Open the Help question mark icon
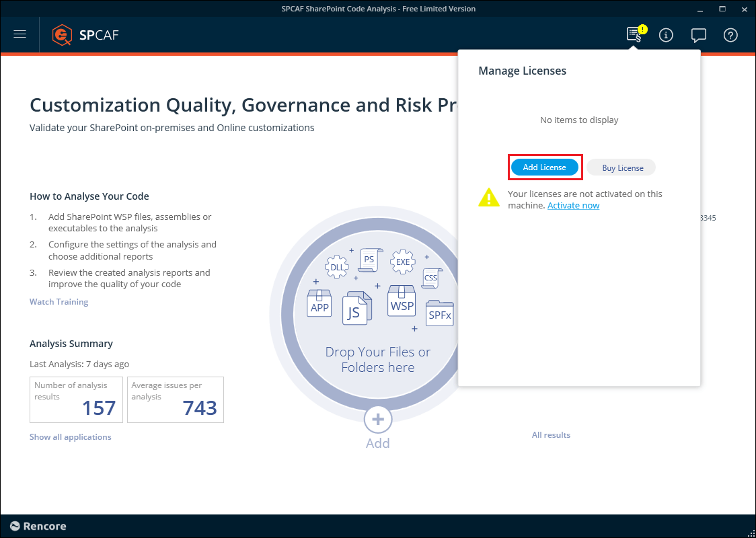 (x=730, y=35)
